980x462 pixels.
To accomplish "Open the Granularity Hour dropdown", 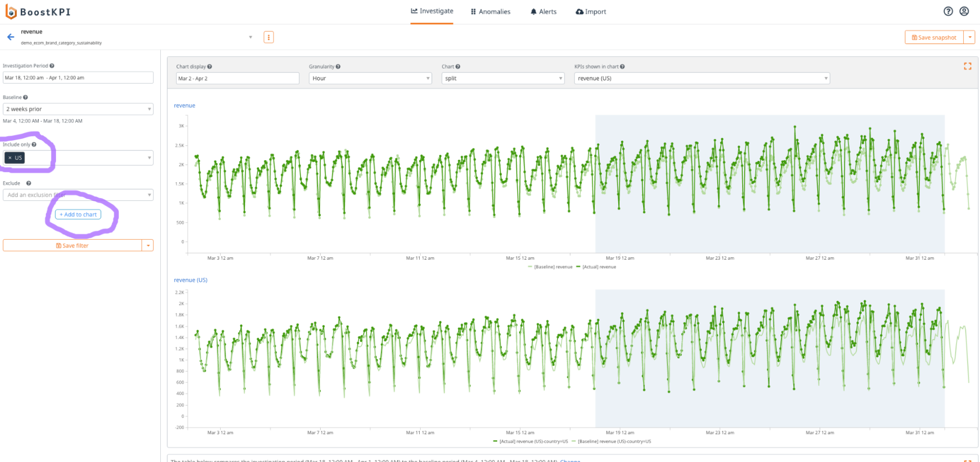I will (x=370, y=78).
